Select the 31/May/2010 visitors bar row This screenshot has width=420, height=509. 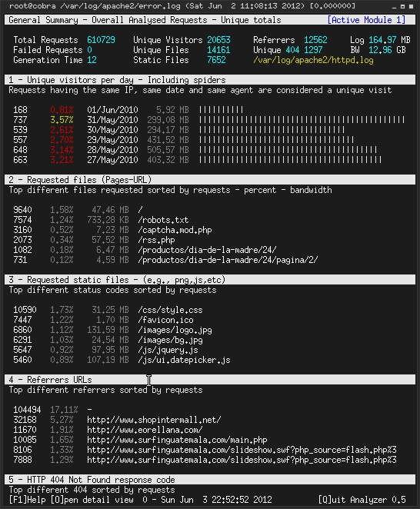pos(208,120)
